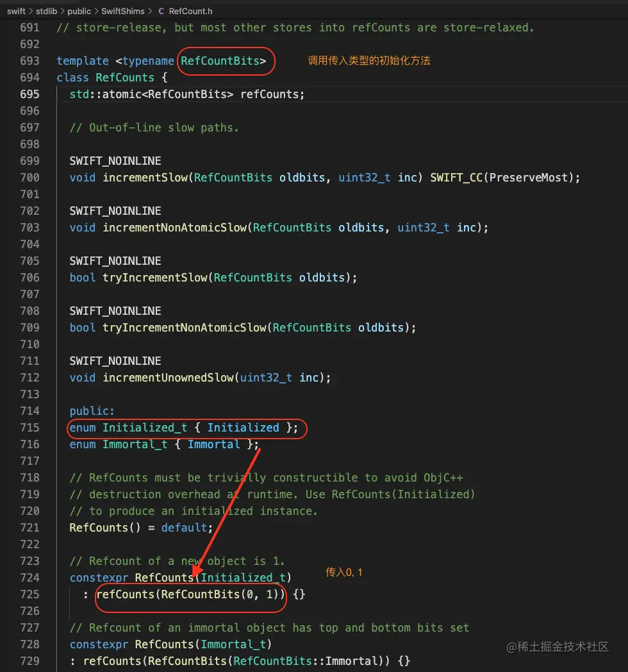The width and height of the screenshot is (628, 672).
Task: Click '// to produce an initialized instance.' comment
Action: (194, 511)
